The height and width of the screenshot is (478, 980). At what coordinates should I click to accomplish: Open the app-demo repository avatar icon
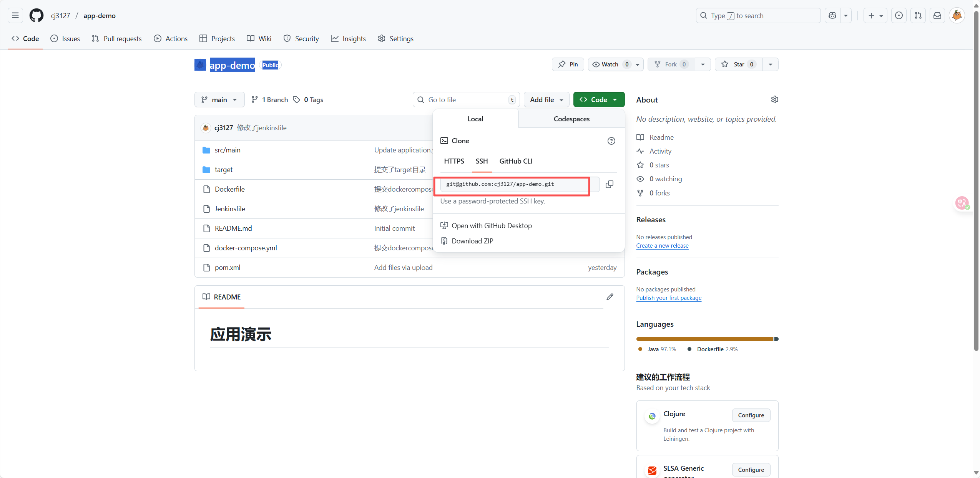[200, 65]
